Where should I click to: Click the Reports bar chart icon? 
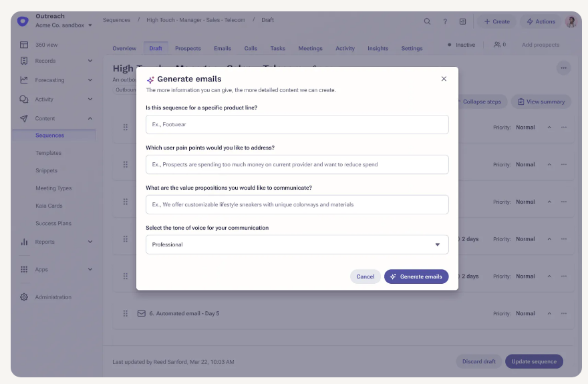point(24,242)
